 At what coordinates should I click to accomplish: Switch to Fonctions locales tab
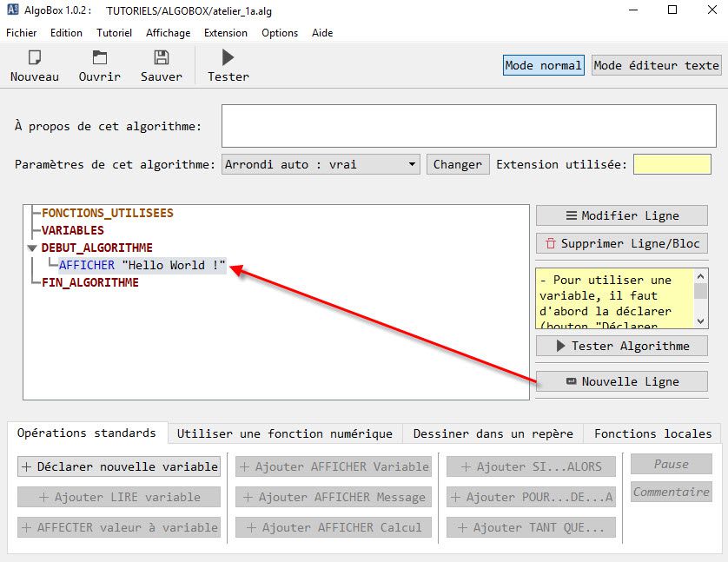pyautogui.click(x=652, y=434)
